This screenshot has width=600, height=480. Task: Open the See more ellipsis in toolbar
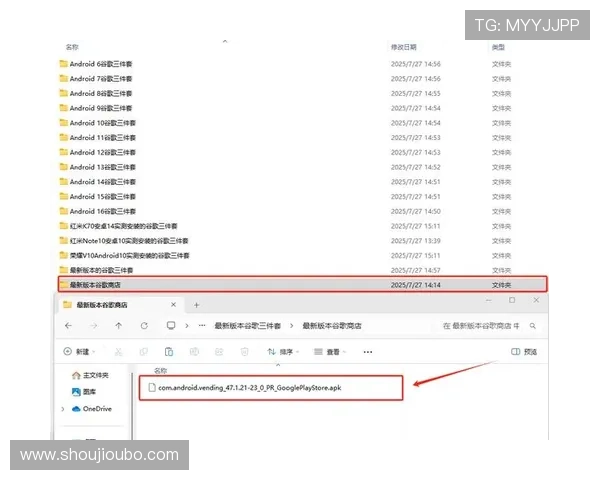368,352
